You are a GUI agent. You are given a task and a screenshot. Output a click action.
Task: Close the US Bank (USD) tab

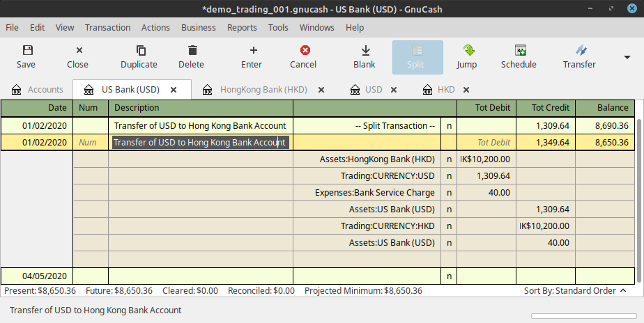coord(174,90)
